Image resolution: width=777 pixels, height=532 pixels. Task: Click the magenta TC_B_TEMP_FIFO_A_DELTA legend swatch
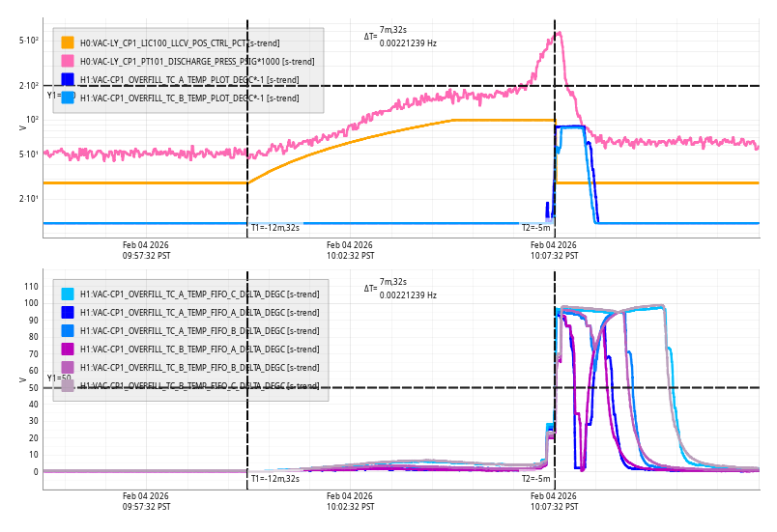(68, 349)
